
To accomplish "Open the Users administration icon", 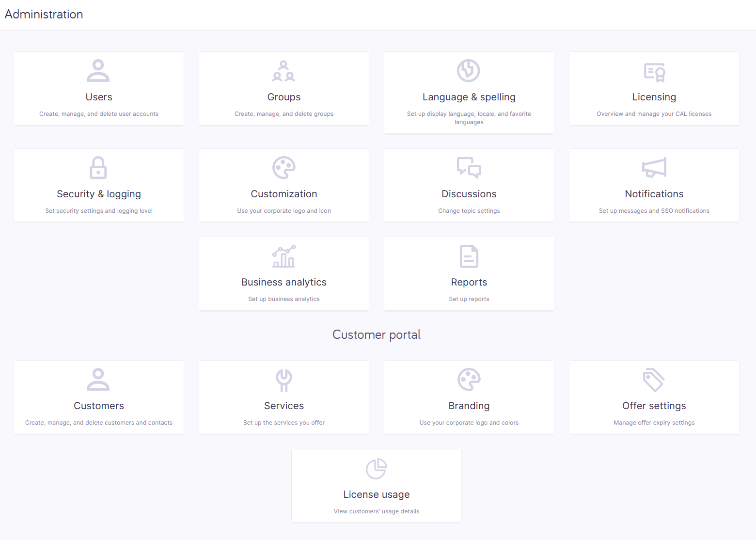I will click(x=98, y=70).
